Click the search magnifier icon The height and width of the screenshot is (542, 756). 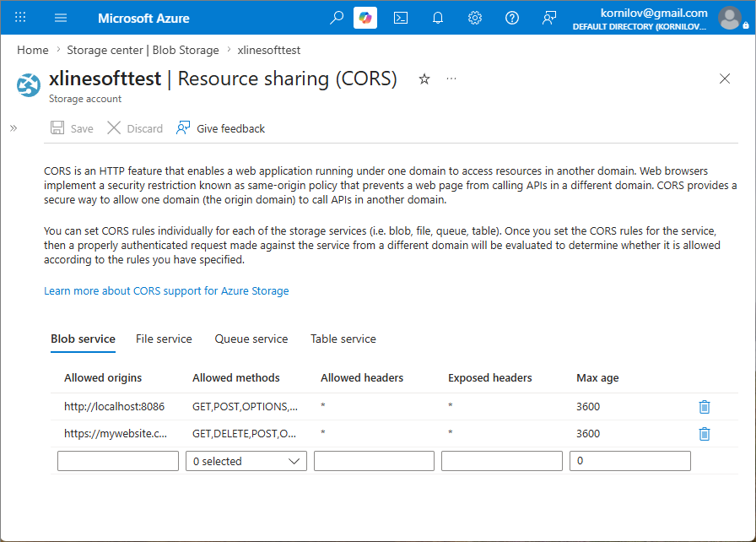click(x=337, y=18)
